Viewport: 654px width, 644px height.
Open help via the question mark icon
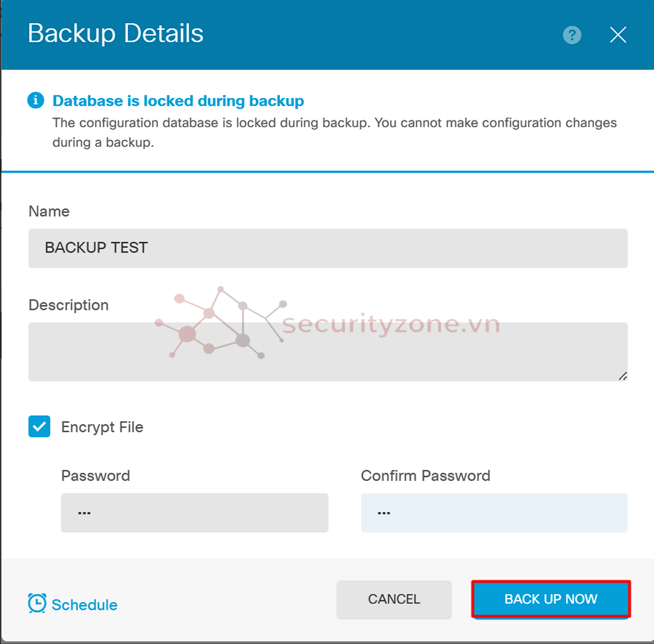572,35
